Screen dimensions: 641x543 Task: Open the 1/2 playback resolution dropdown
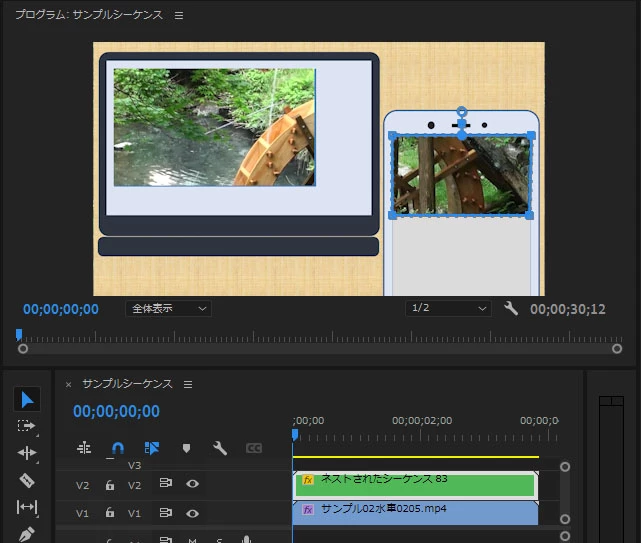coord(448,308)
